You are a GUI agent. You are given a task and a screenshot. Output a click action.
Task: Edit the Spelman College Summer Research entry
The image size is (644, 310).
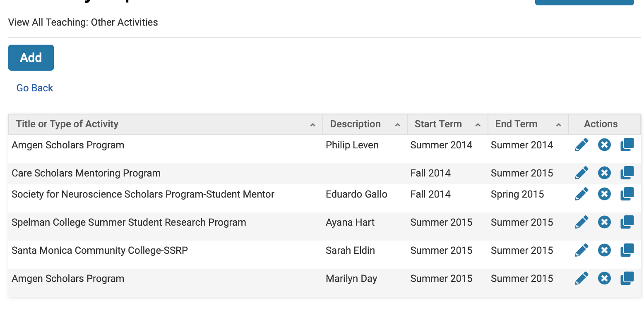point(582,222)
